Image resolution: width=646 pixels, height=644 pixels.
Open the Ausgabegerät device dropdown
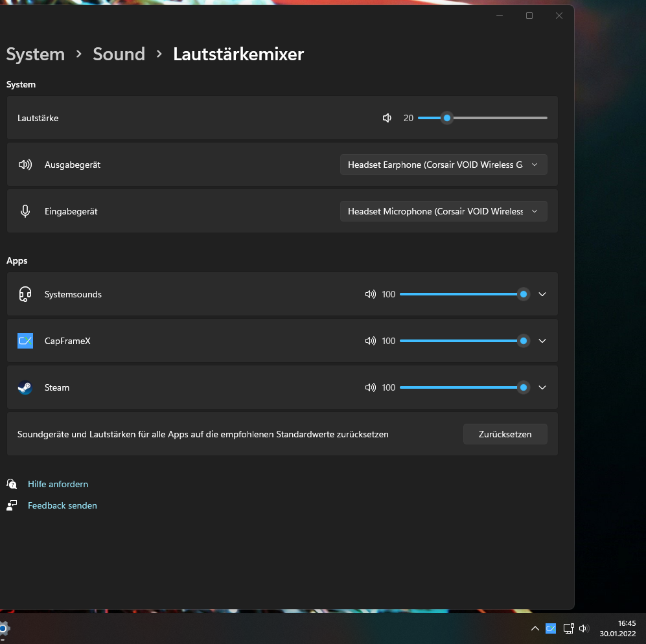(443, 164)
